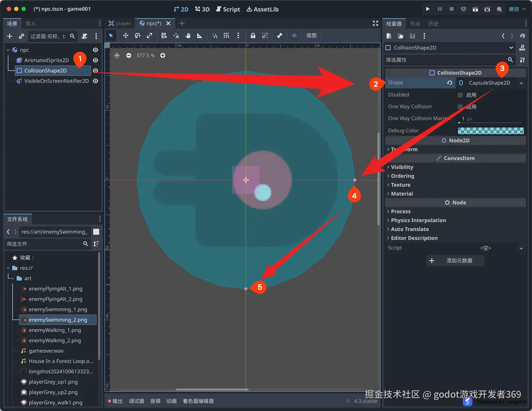Toggle the One Way Collision checkbox
Image resolution: width=532 pixels, height=411 pixels.
pos(460,107)
